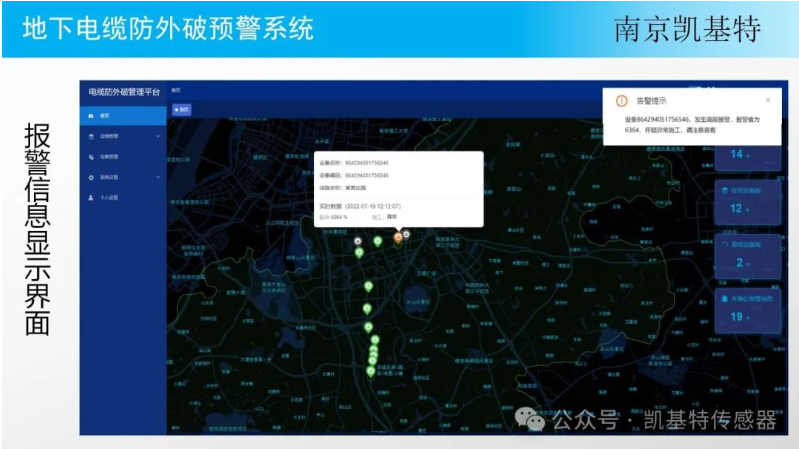Click the alert message mentioning device 864294051756546
Screen dimensions: 799x449
692,124
